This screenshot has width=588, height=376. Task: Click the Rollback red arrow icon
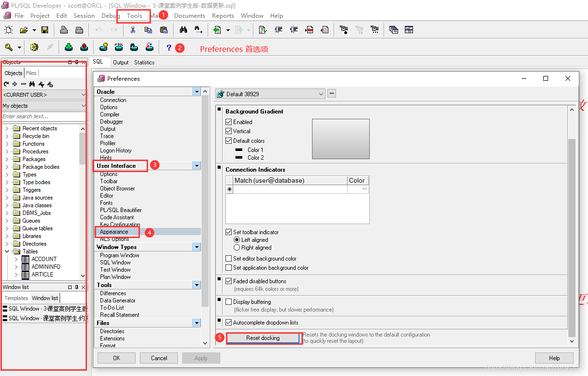point(84,47)
